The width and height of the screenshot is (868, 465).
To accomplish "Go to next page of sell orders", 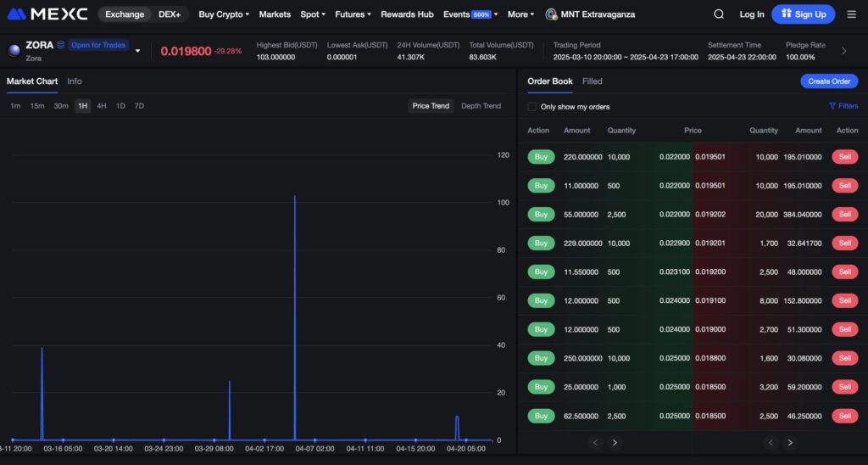I will tap(790, 442).
